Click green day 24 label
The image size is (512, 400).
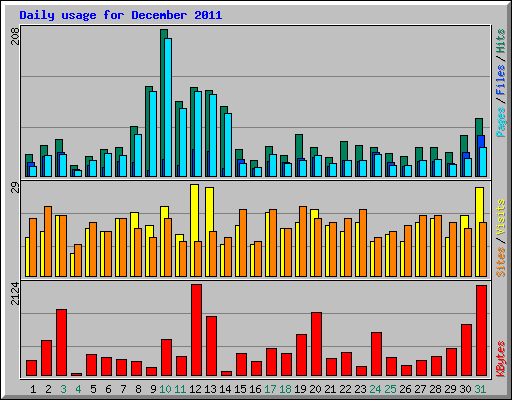tap(375, 389)
